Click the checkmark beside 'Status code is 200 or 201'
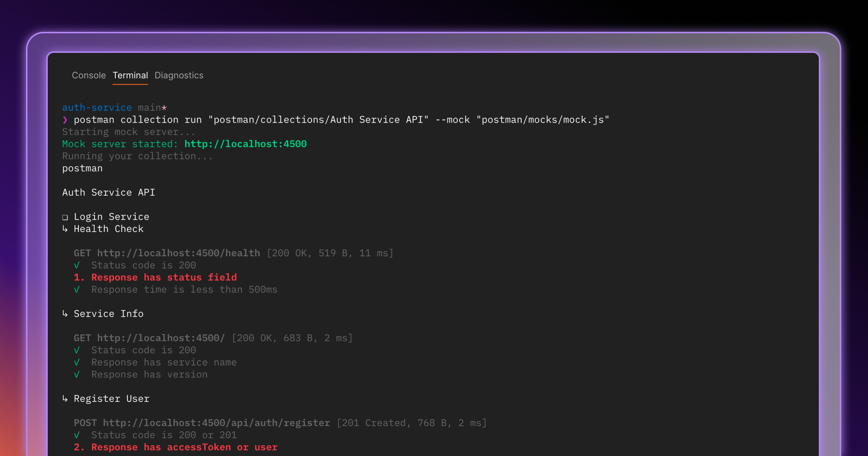This screenshot has width=868, height=456. point(77,435)
